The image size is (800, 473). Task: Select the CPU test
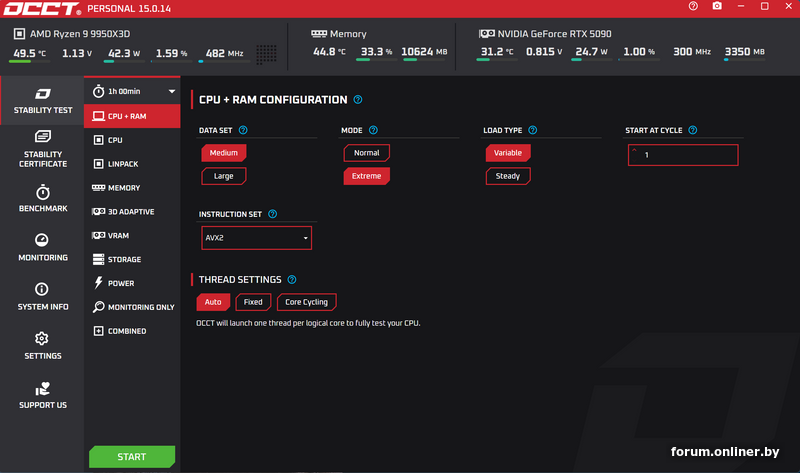(x=132, y=140)
